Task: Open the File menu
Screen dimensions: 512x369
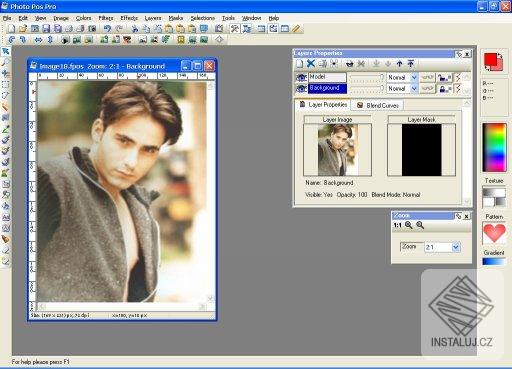Action: coord(7,18)
